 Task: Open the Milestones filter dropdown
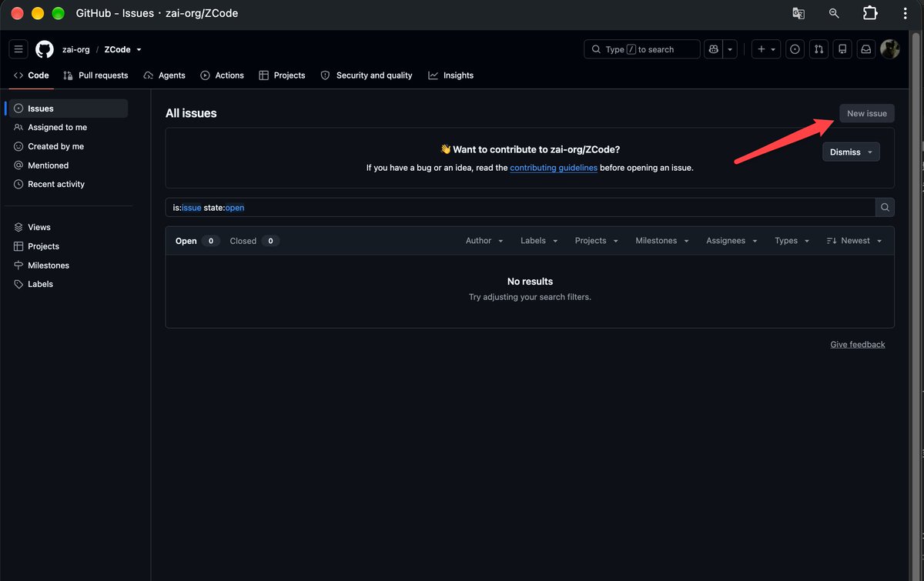click(662, 241)
